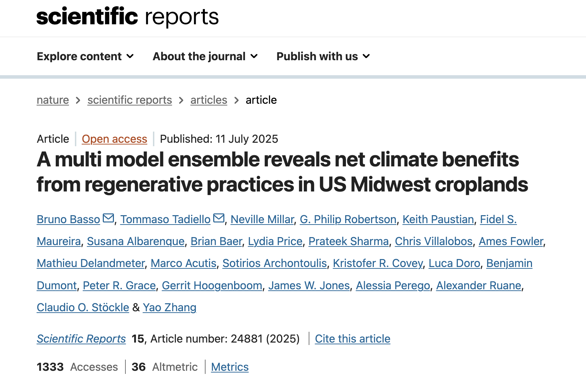Open the italic Scientific Reports journal link
The height and width of the screenshot is (392, 586).
[x=81, y=339]
